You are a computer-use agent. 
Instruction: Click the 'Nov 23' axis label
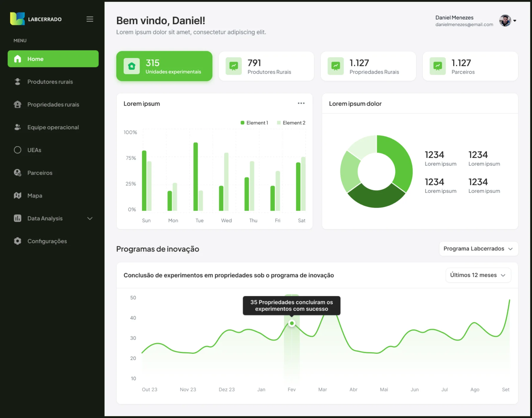pos(188,390)
